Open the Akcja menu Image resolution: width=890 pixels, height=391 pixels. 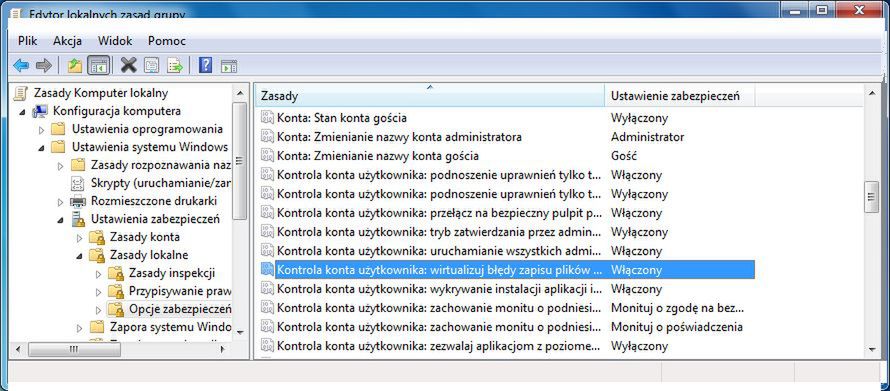68,41
